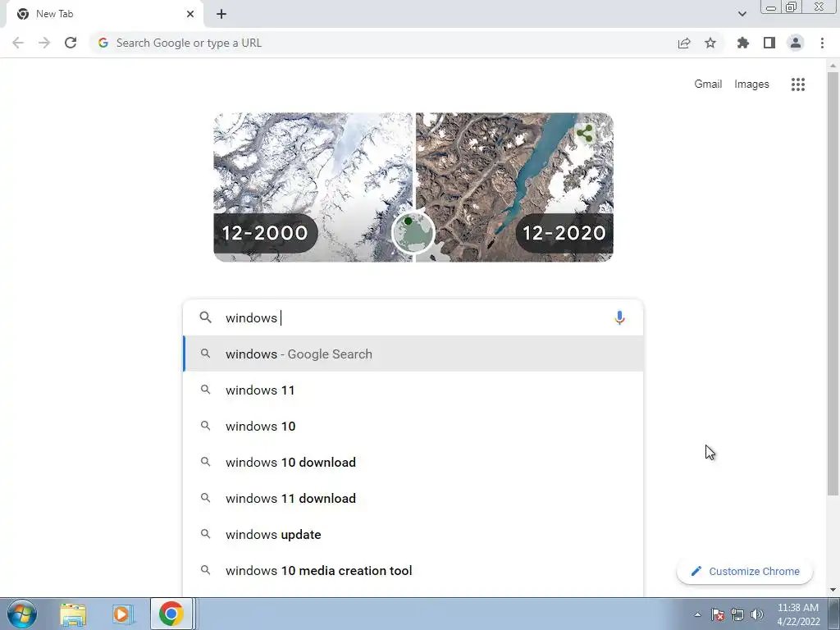
Task: Show hidden tray icons arrow
Action: pos(697,614)
